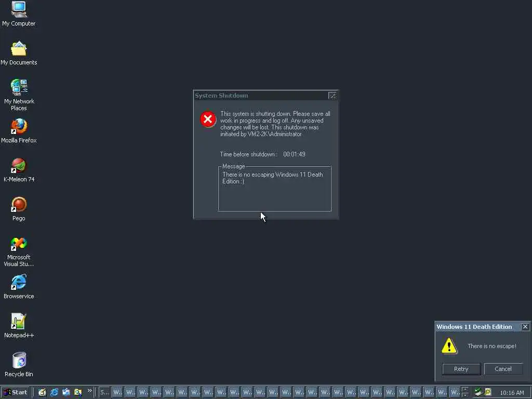Click the fourth quick launch icon with magnifier
This screenshot has width=532, height=399.
[x=78, y=392]
